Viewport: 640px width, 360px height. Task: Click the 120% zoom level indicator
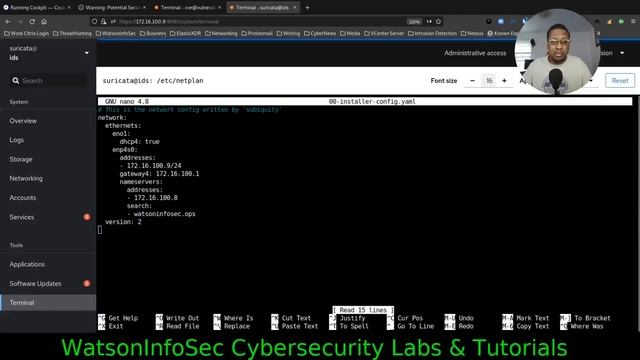[414, 22]
